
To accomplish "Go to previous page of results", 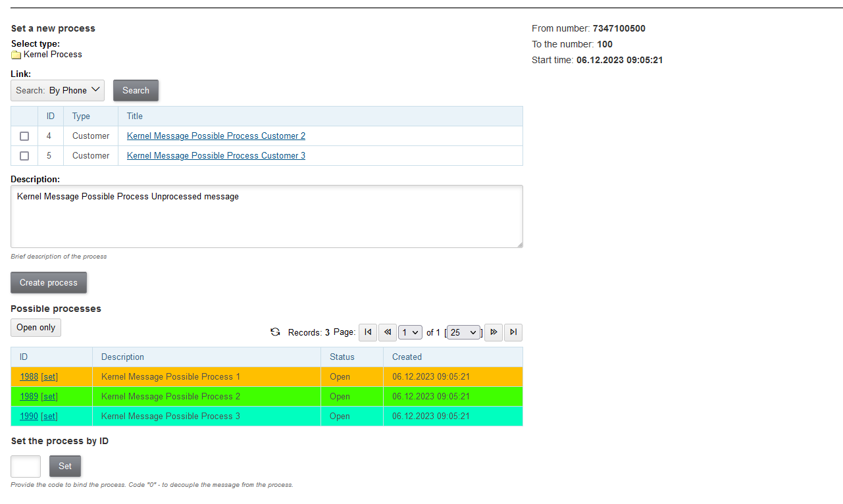I will click(387, 332).
